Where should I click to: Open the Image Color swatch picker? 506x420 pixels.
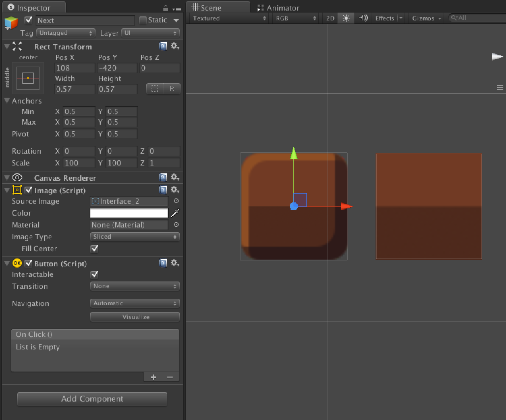pos(129,213)
